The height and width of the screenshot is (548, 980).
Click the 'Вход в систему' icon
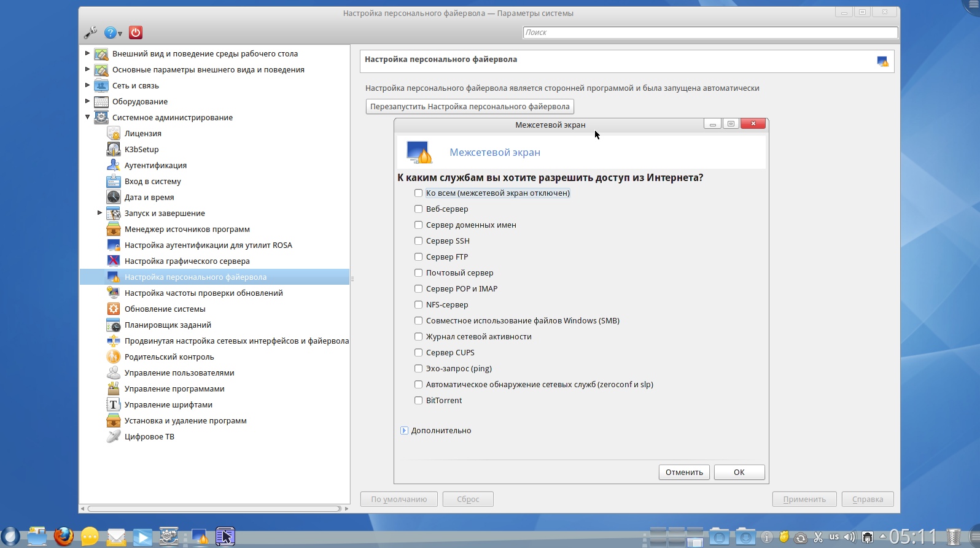pyautogui.click(x=114, y=181)
